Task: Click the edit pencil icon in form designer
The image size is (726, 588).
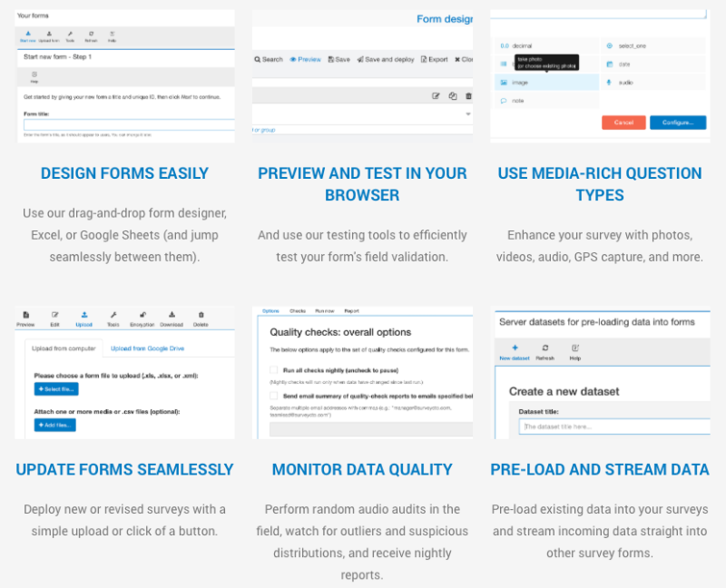Action: pyautogui.click(x=436, y=96)
